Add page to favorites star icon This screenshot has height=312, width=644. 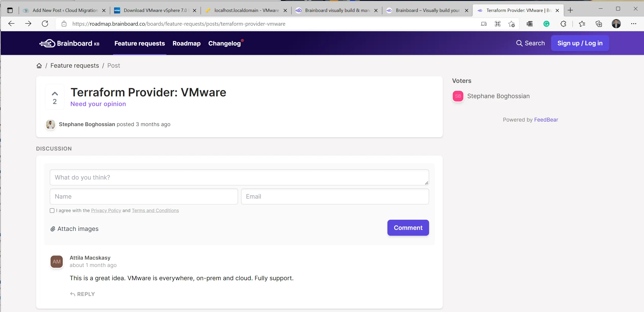(x=511, y=24)
